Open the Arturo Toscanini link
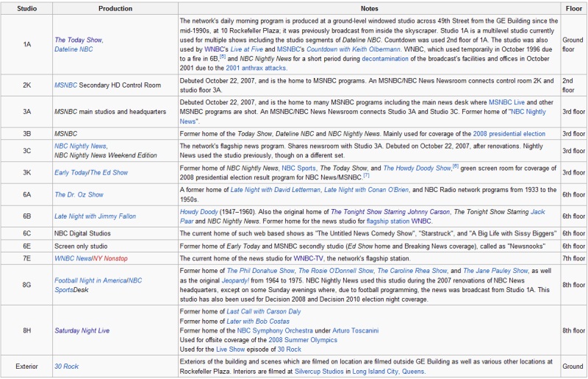Image resolution: width=588 pixels, height=379 pixels. (x=356, y=330)
